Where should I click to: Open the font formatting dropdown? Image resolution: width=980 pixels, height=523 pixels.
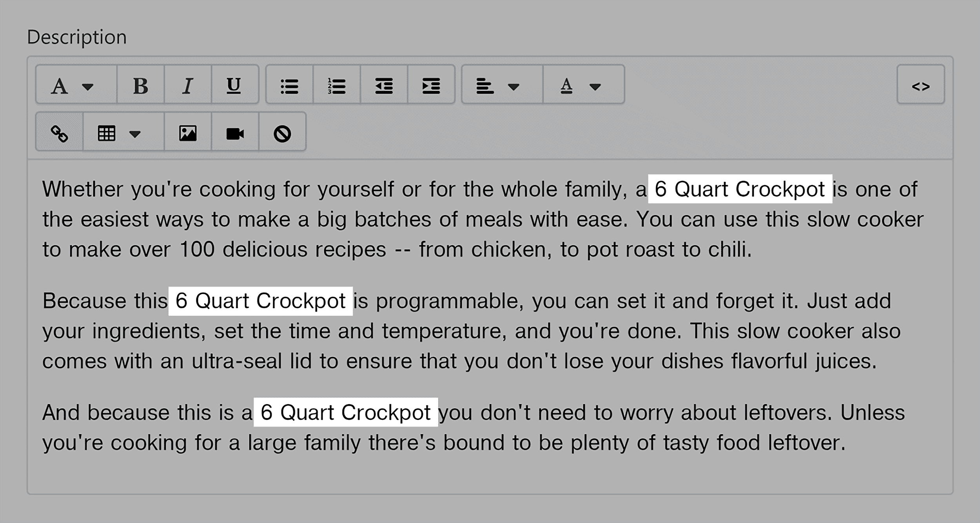pos(76,85)
